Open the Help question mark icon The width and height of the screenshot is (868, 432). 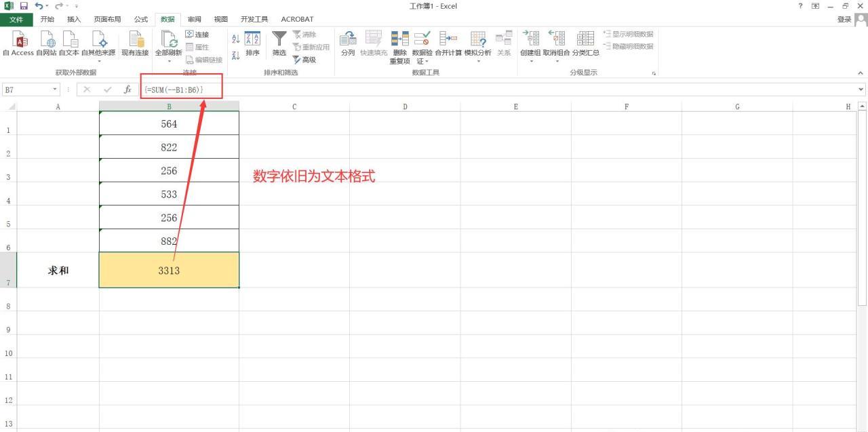[801, 6]
